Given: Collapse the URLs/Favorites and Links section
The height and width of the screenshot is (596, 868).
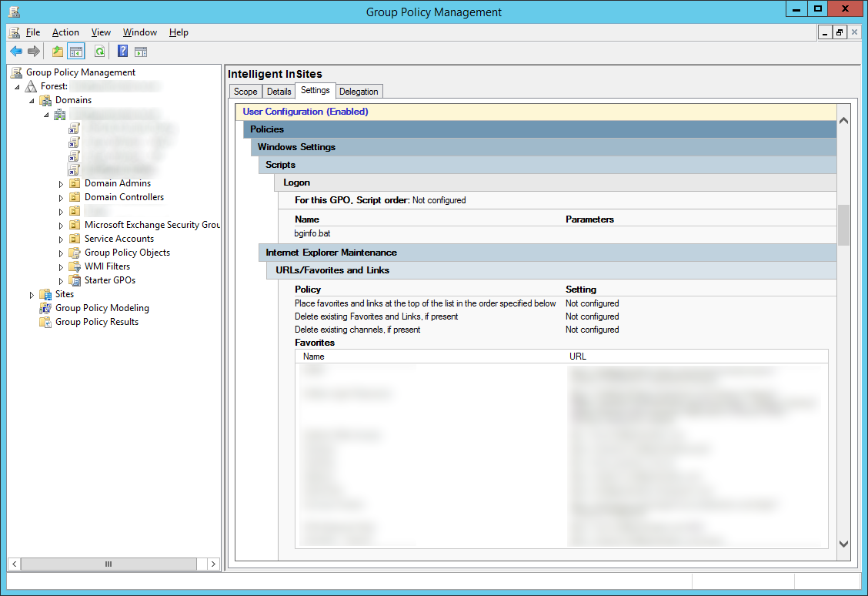Looking at the screenshot, I should coord(552,270).
